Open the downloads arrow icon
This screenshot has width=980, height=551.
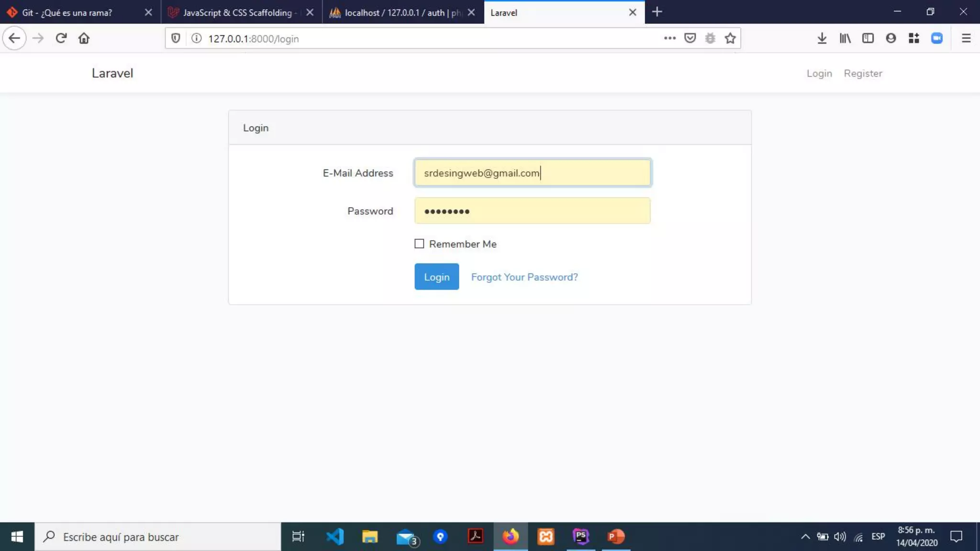tap(822, 38)
